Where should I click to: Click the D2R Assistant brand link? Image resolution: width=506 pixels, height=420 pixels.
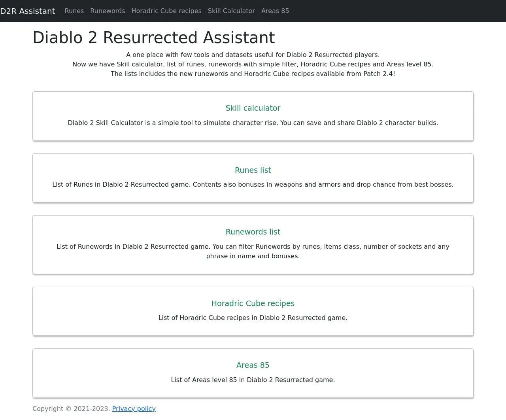tap(28, 11)
